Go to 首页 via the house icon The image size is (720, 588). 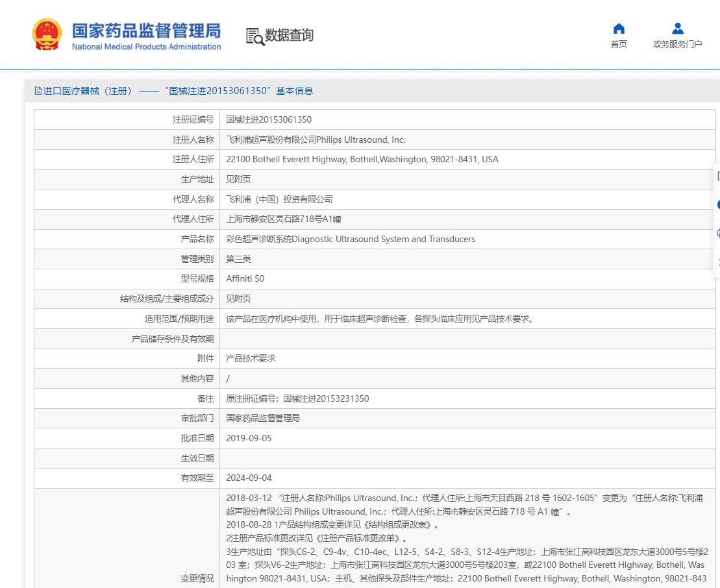tap(619, 29)
